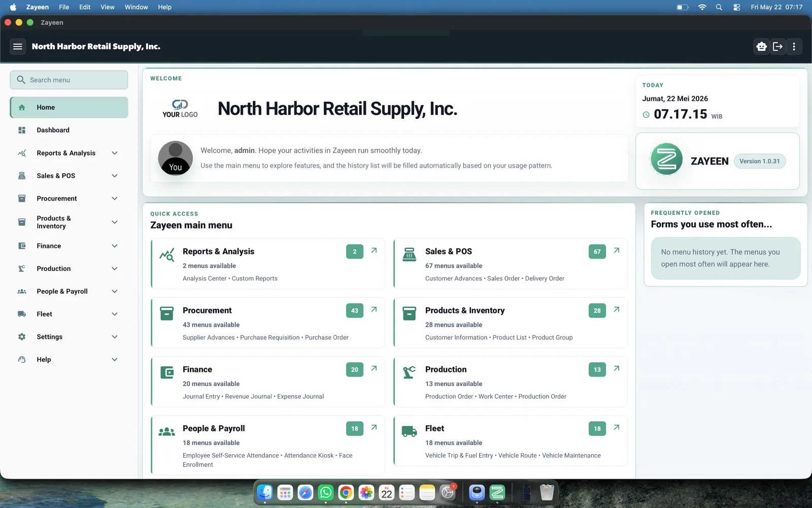Open the macOS Help menu in menu bar
Screen dimensions: 812x508
(164, 7)
